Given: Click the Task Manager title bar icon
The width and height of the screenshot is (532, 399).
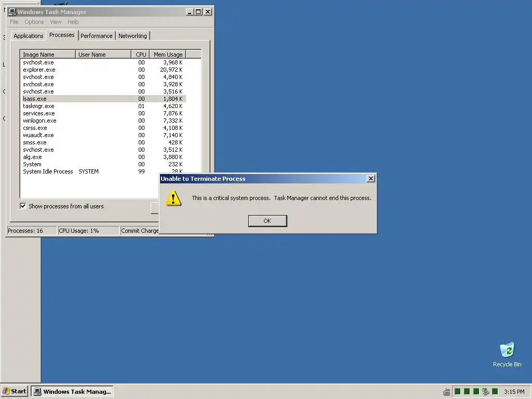Looking at the screenshot, I should tap(12, 12).
